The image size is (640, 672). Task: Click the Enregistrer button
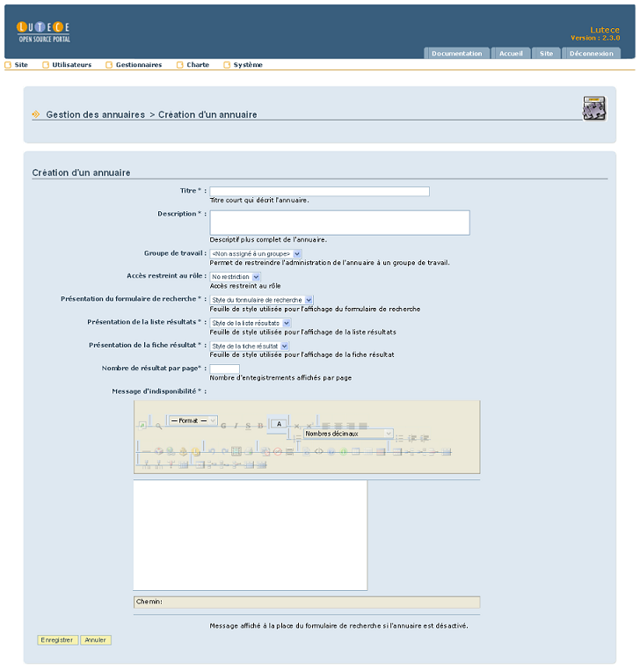point(57,639)
